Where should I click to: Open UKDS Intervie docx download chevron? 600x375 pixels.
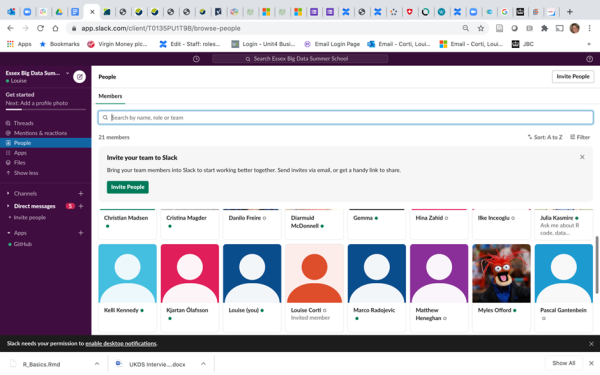pyautogui.click(x=204, y=364)
